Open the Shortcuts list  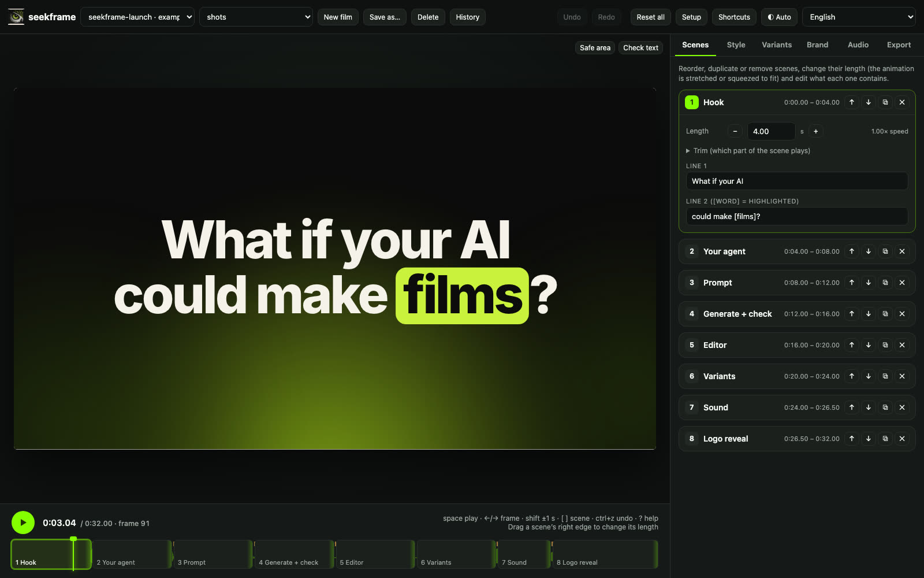click(734, 17)
